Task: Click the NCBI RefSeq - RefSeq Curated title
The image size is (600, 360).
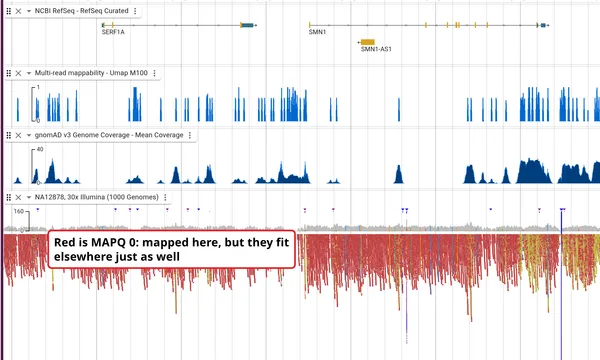Action: coord(82,11)
